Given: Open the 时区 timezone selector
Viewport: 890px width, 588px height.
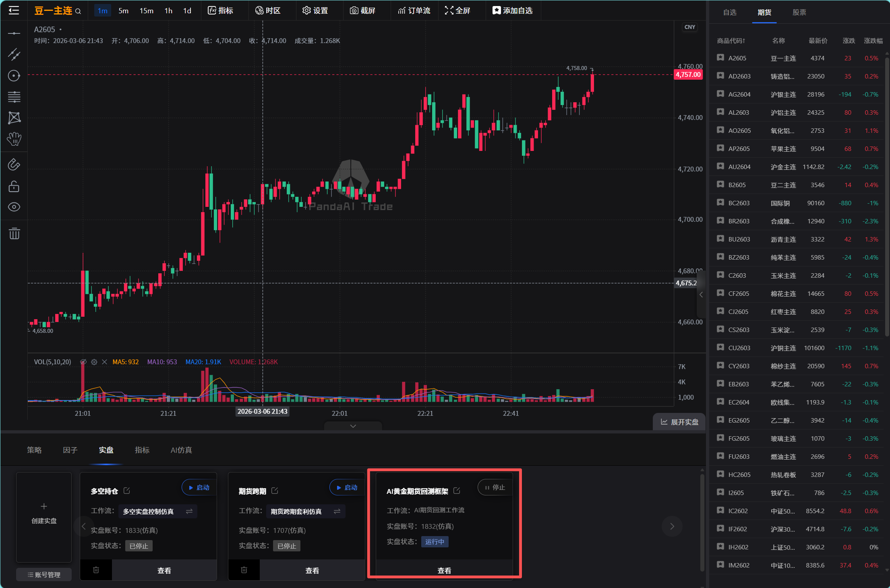Looking at the screenshot, I should point(268,10).
